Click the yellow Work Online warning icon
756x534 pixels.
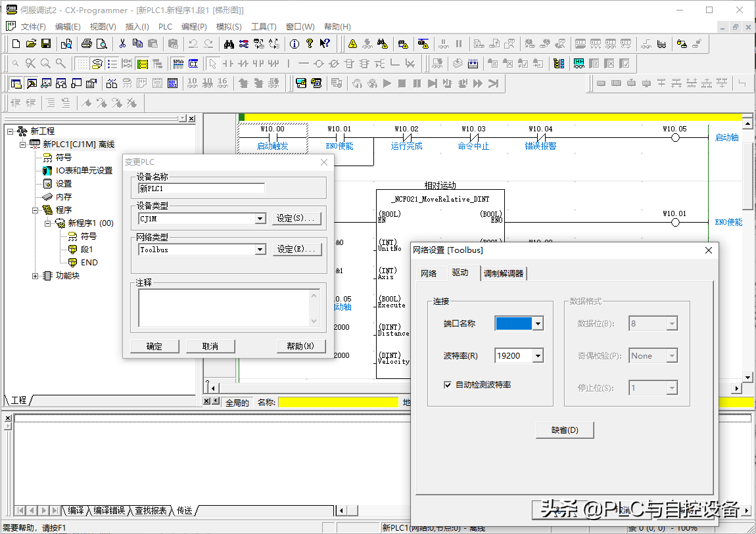(352, 44)
